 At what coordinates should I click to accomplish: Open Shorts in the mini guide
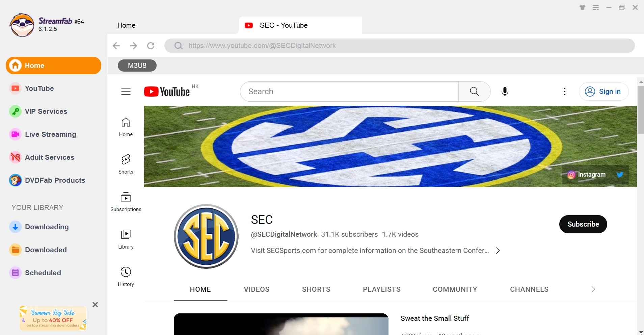126,164
